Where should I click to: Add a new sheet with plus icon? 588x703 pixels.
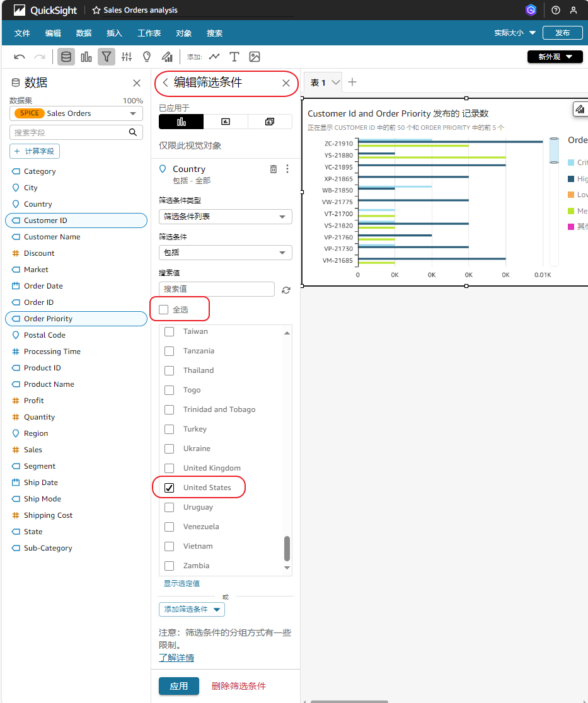click(352, 82)
